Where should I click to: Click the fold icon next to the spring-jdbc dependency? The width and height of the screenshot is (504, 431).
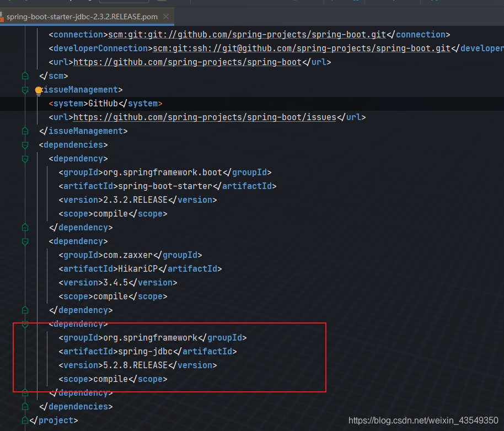point(25,324)
